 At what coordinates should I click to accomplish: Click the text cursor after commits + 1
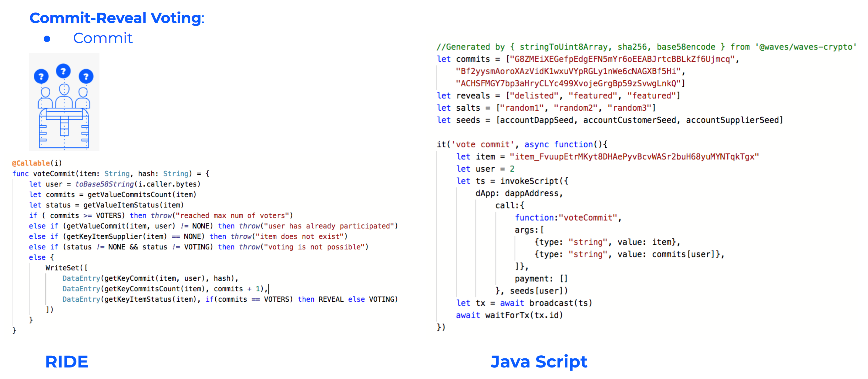click(269, 289)
